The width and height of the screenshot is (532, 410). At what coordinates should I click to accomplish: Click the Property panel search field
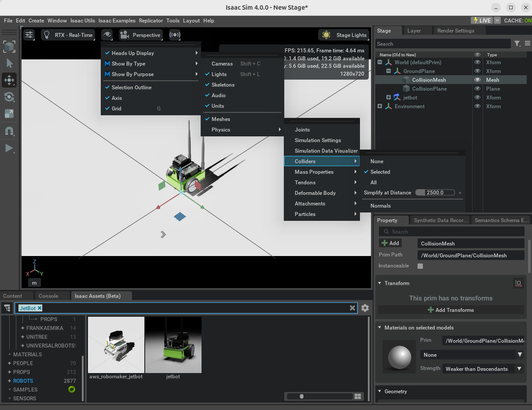[x=451, y=232]
